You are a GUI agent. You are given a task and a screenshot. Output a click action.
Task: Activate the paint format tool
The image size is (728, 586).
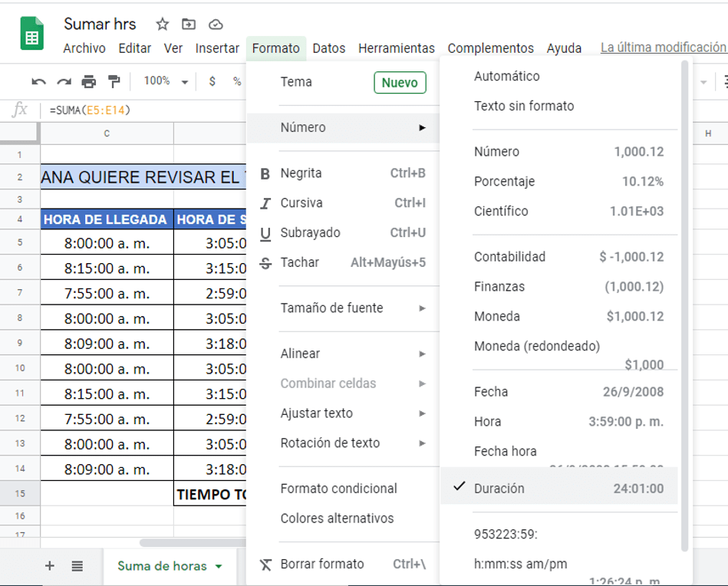[114, 82]
